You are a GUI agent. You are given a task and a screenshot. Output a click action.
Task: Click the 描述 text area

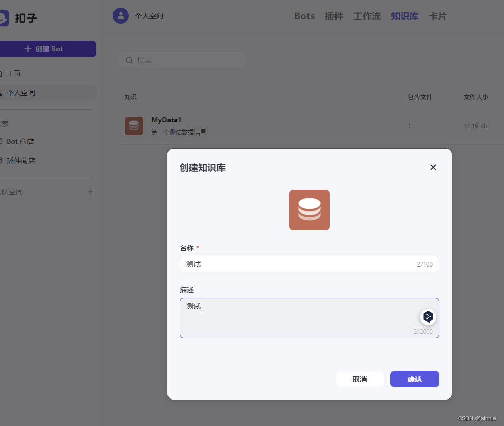pyautogui.click(x=309, y=318)
